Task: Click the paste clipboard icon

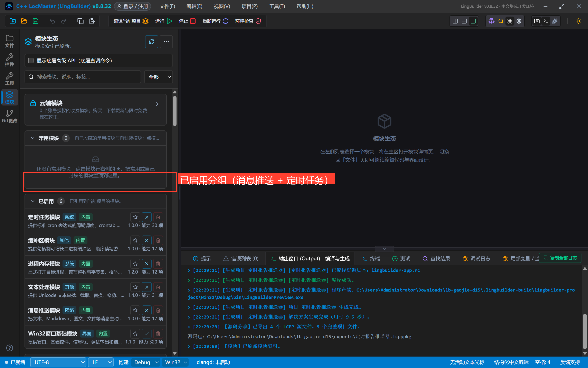Action: pos(92,21)
